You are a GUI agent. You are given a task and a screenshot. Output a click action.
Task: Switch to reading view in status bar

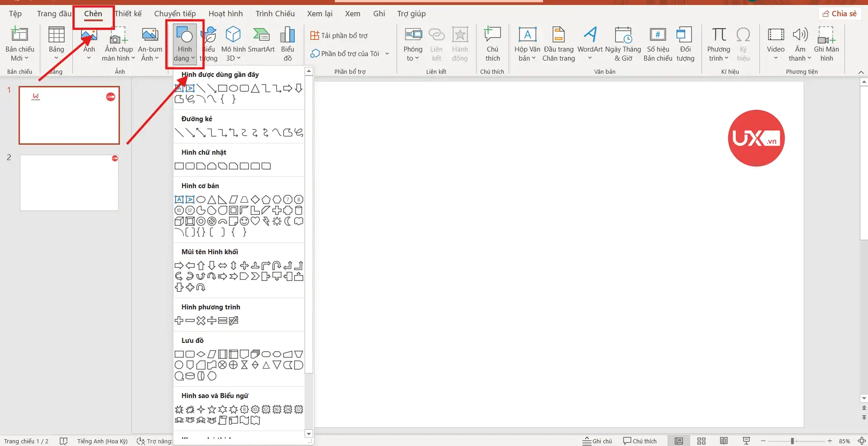724,441
